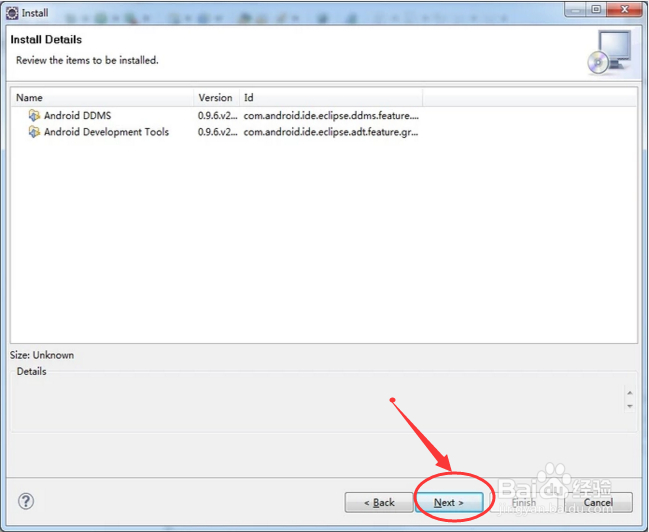Image resolution: width=649 pixels, height=532 pixels.
Task: Maximize the Install window
Action: click(596, 10)
